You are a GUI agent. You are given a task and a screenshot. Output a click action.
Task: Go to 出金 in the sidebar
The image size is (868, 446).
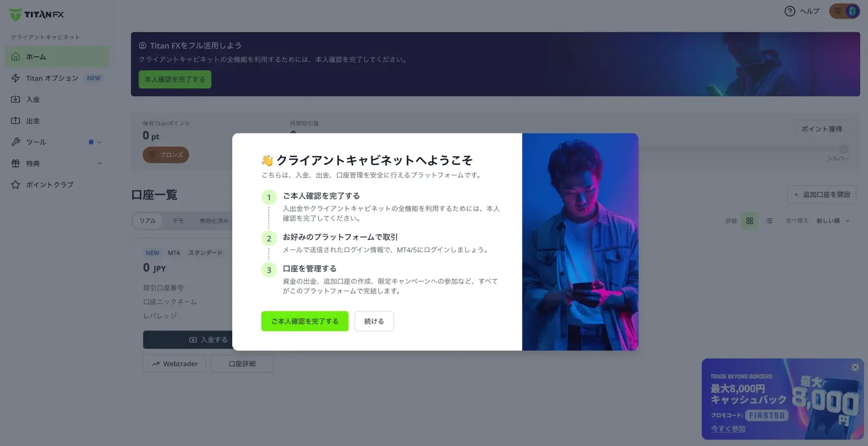point(56,120)
